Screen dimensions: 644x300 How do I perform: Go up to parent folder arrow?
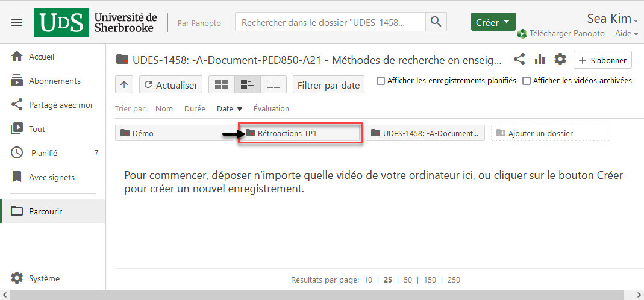[x=123, y=85]
